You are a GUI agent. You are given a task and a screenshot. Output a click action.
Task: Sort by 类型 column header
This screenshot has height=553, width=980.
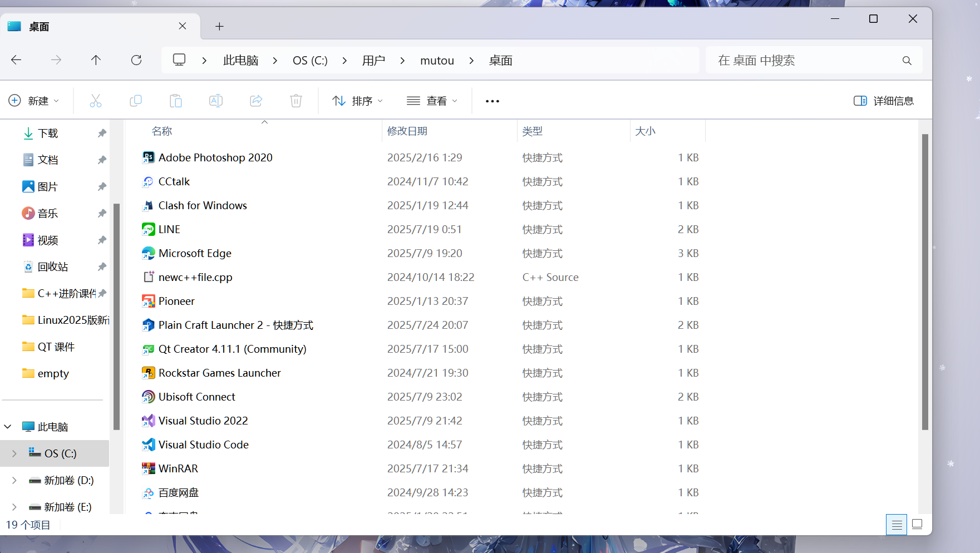click(533, 131)
